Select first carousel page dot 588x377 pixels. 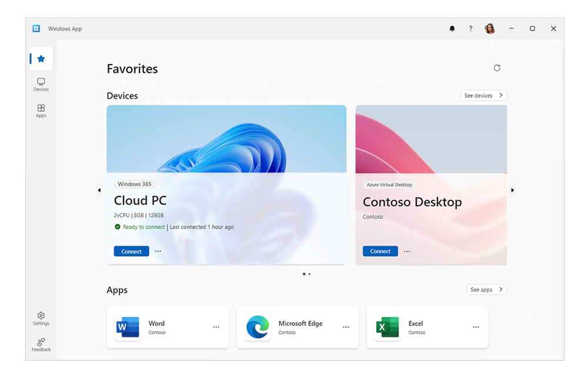(304, 274)
